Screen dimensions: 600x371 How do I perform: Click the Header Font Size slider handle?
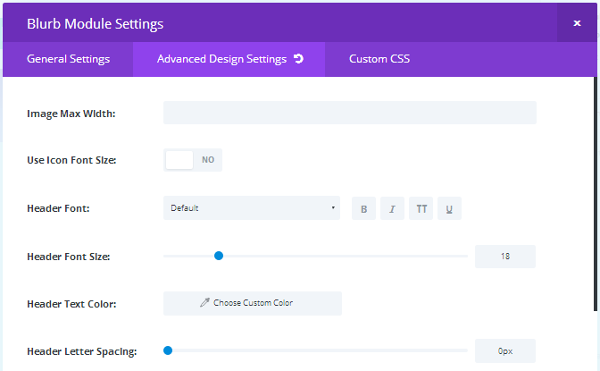tap(218, 256)
